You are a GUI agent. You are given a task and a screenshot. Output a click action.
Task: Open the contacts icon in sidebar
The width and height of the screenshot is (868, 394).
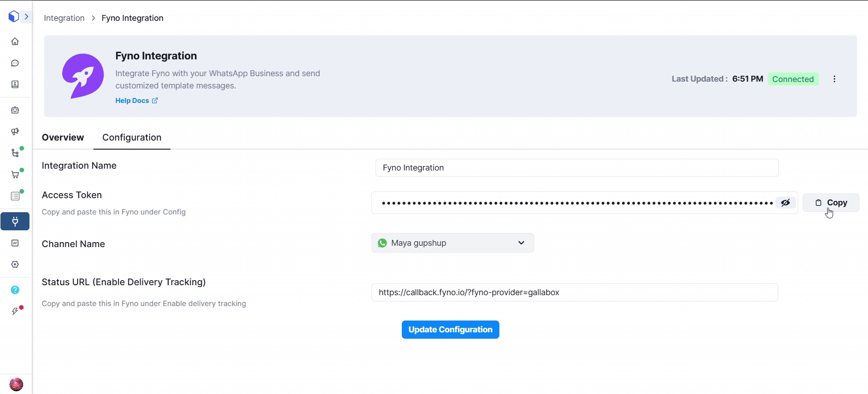[15, 84]
